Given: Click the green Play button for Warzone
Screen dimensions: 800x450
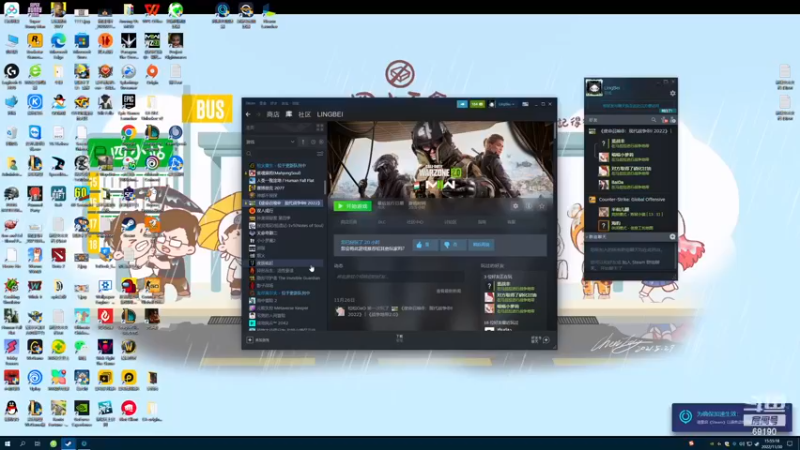Looking at the screenshot, I should [353, 206].
